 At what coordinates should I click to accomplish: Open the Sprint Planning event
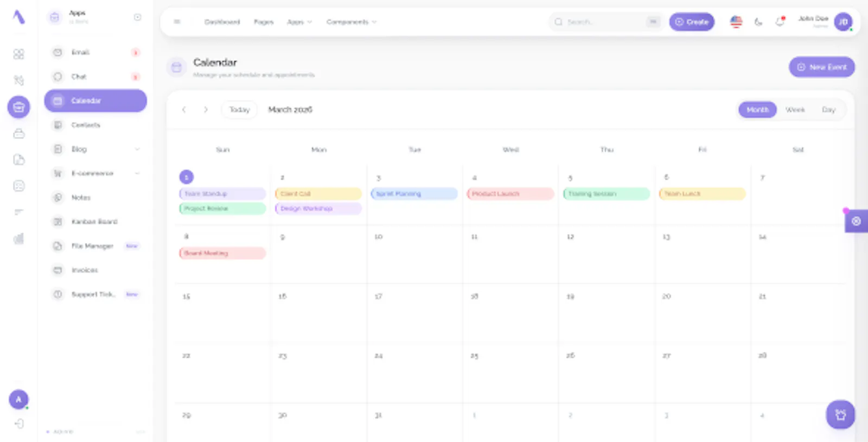click(x=414, y=194)
